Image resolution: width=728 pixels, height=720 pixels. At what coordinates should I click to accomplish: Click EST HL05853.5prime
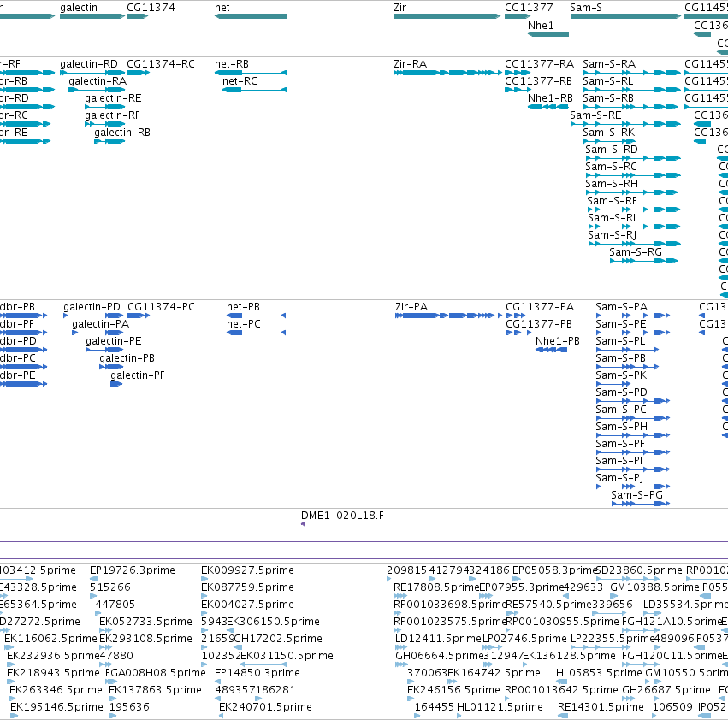pyautogui.click(x=562, y=681)
